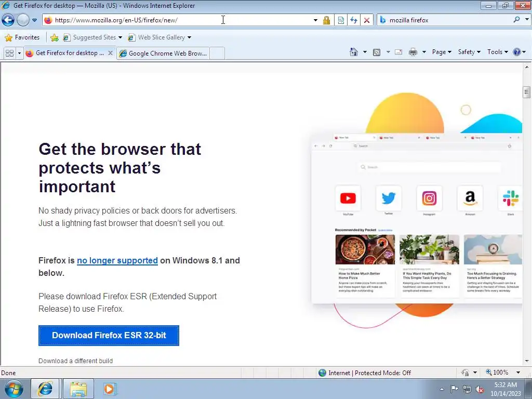Expand the address bar autocomplete dropdown
Image resolution: width=532 pixels, height=399 pixels.
coord(315,20)
